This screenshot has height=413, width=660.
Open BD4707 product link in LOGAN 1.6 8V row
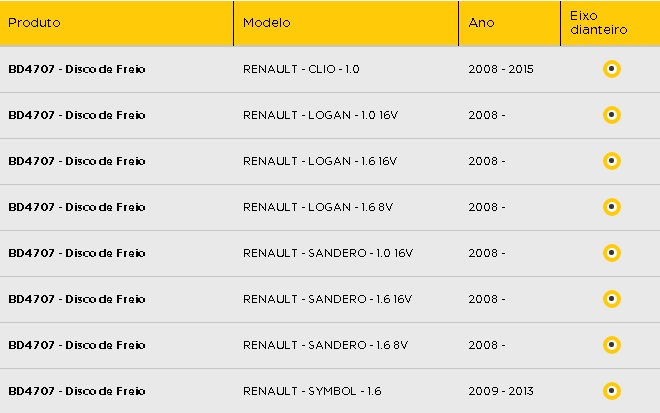click(77, 207)
